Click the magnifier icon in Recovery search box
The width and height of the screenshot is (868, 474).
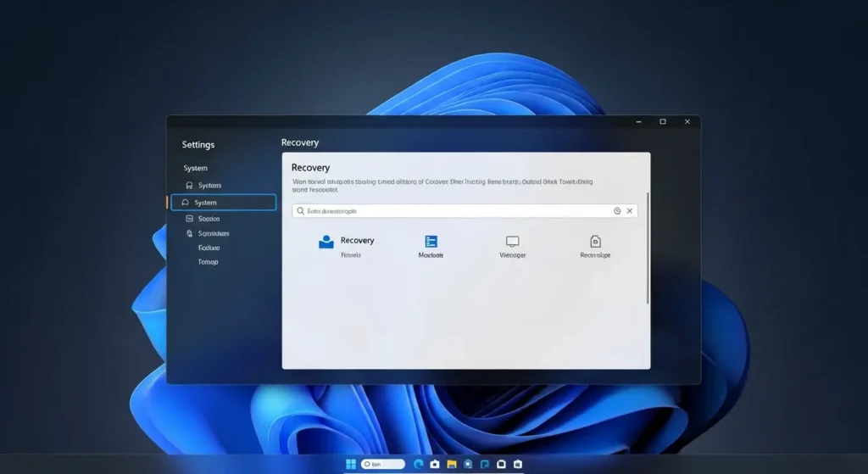pyautogui.click(x=301, y=211)
